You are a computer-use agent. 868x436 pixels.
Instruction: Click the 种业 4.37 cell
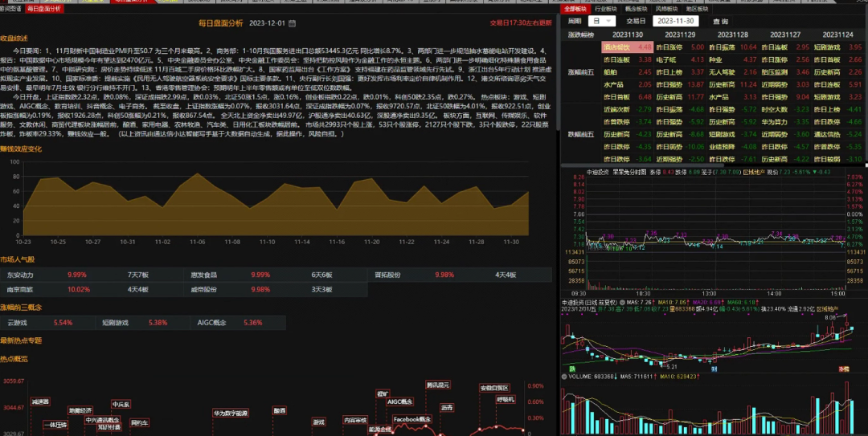pos(733,59)
